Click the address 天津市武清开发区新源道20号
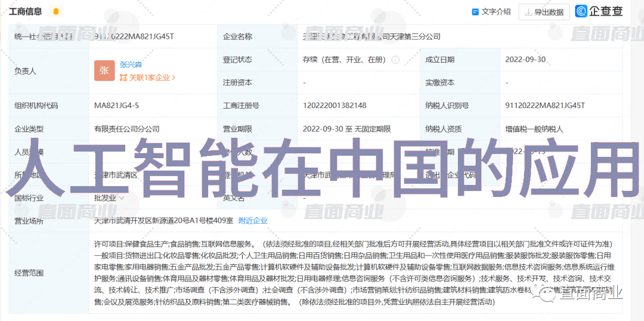 163,220
